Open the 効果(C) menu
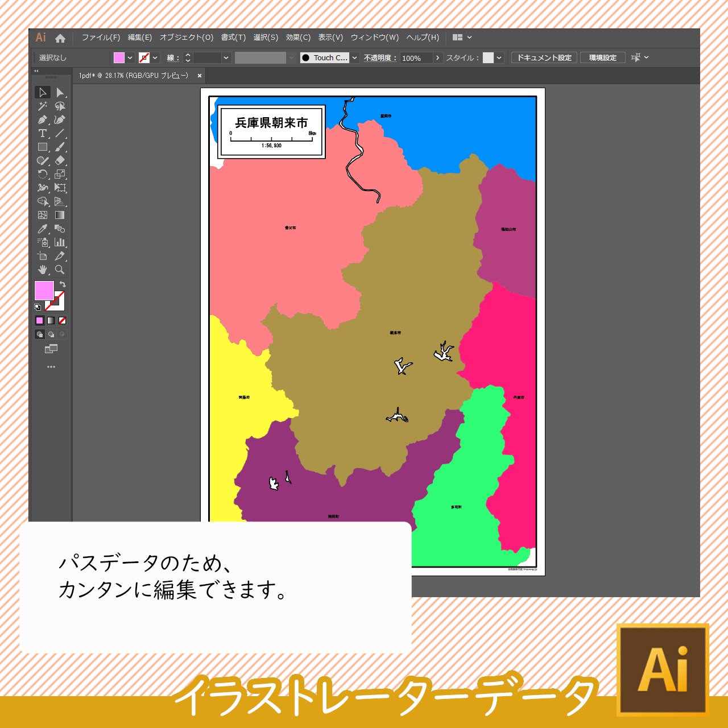 click(x=298, y=38)
